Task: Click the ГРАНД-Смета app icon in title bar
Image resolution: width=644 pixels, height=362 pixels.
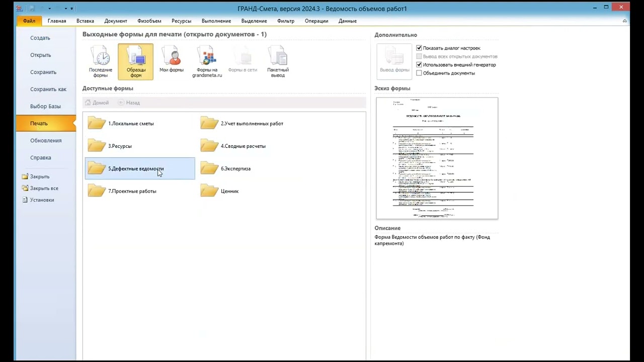Action: pyautogui.click(x=19, y=9)
